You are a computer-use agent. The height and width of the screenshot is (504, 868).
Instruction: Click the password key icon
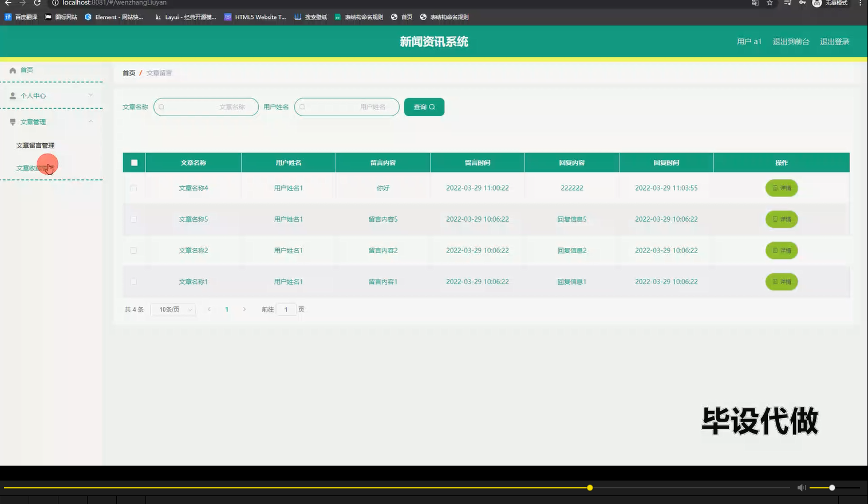coord(802,3)
